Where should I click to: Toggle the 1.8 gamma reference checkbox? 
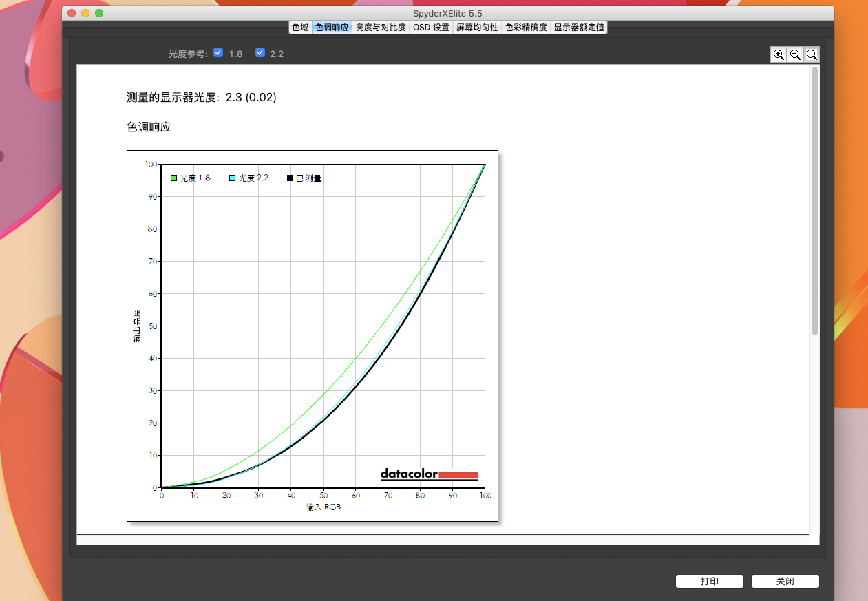tap(218, 52)
